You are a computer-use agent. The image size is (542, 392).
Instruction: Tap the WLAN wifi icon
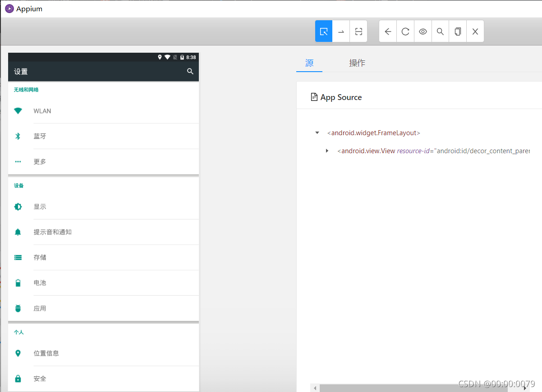click(18, 111)
